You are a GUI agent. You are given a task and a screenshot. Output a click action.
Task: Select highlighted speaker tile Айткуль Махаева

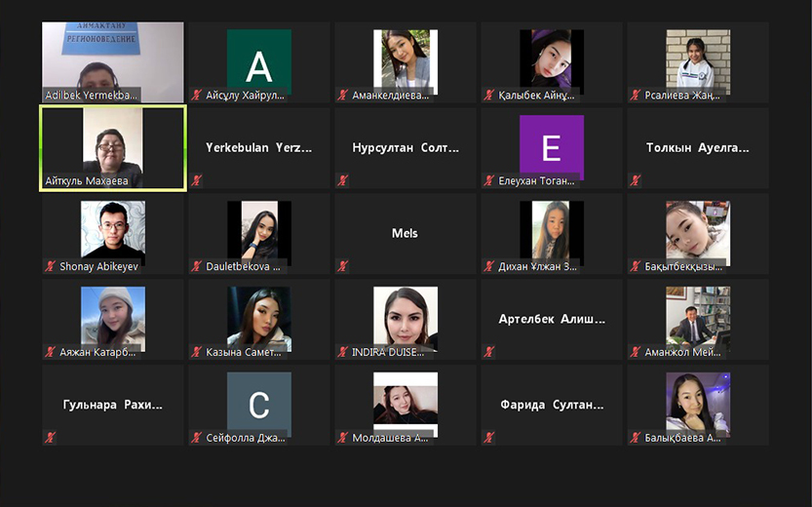(x=113, y=148)
